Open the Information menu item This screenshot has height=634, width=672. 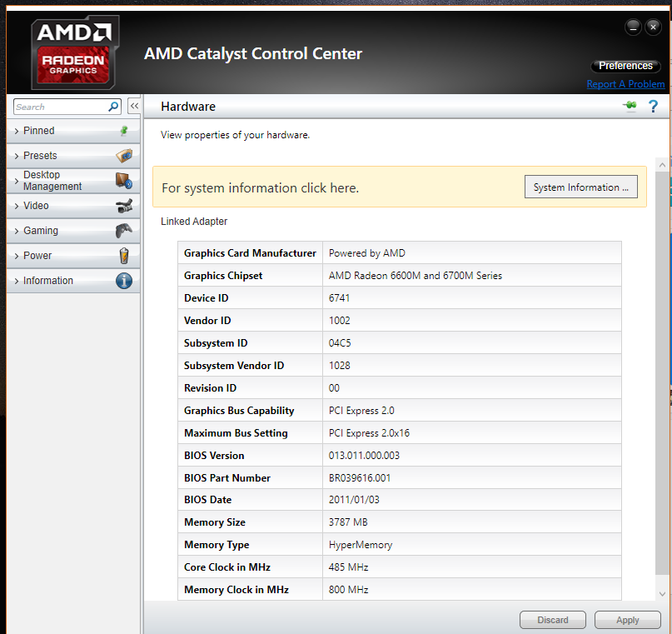(73, 281)
